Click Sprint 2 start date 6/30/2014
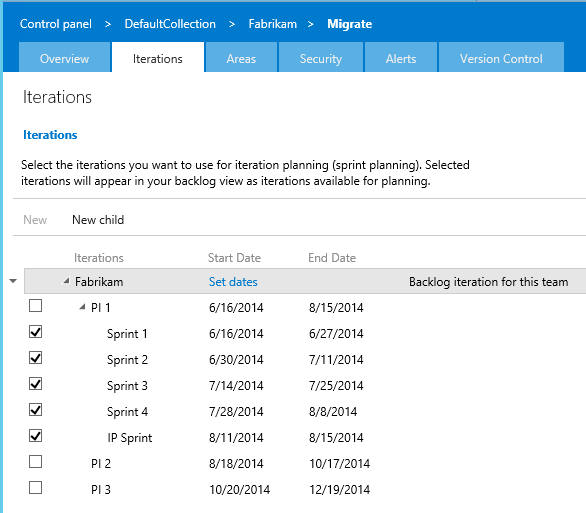 (236, 359)
